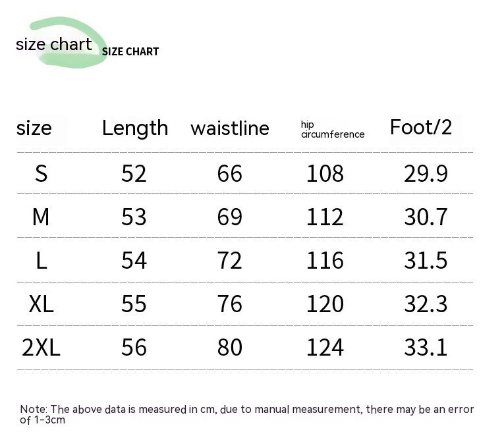The height and width of the screenshot is (434, 504).
Task: Click the hip circumference value 116
Action: (325, 260)
